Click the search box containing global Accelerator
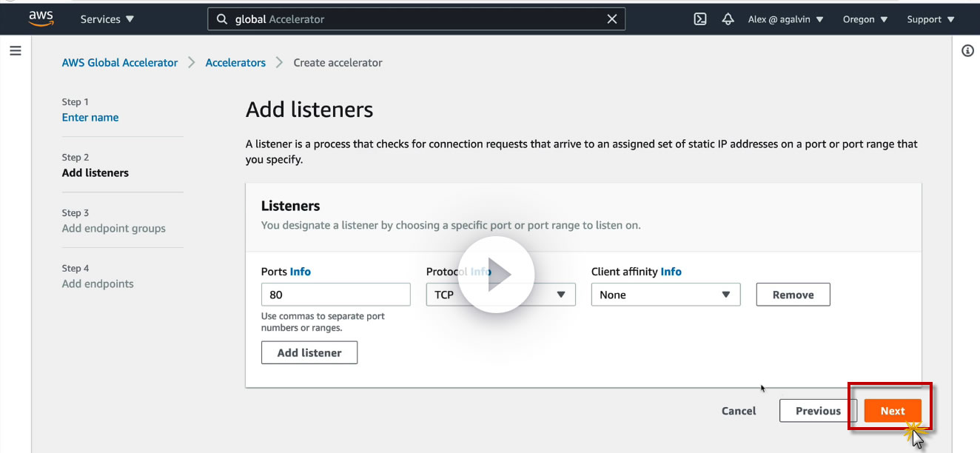Screen dimensions: 980x453 tap(416, 19)
